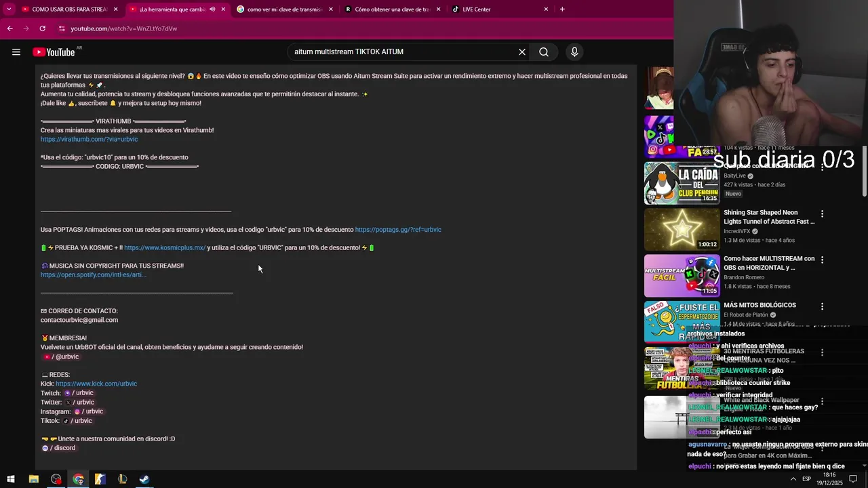Open options menu for 30 MENTIRAS FUTBOLERAS

click(x=822, y=352)
